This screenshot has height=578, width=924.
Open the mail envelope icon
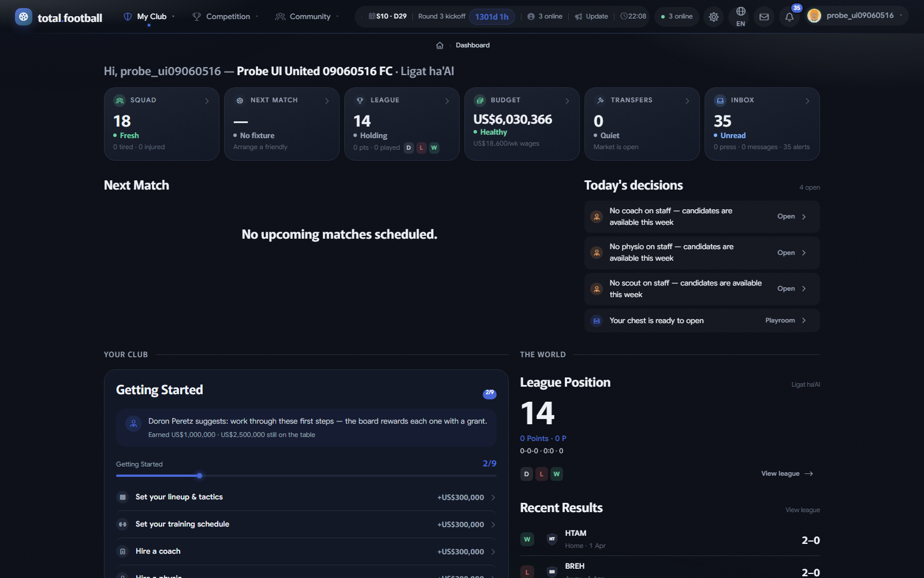(764, 17)
